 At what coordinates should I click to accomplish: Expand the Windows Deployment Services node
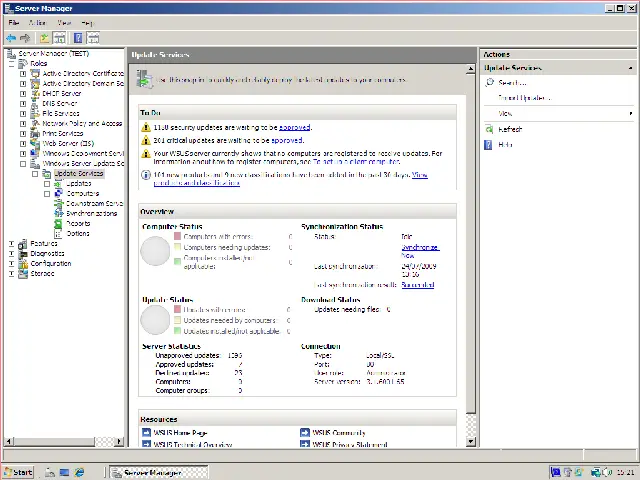pyautogui.click(x=23, y=153)
